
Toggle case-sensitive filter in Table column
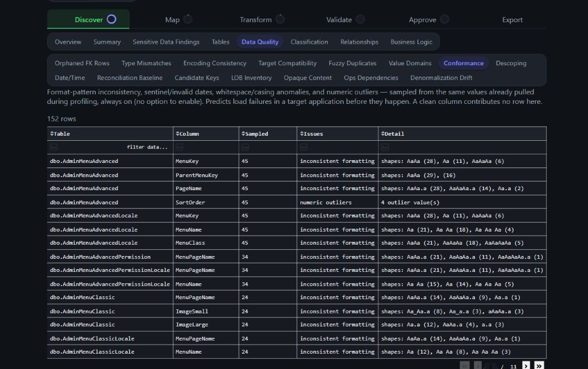coord(53,148)
